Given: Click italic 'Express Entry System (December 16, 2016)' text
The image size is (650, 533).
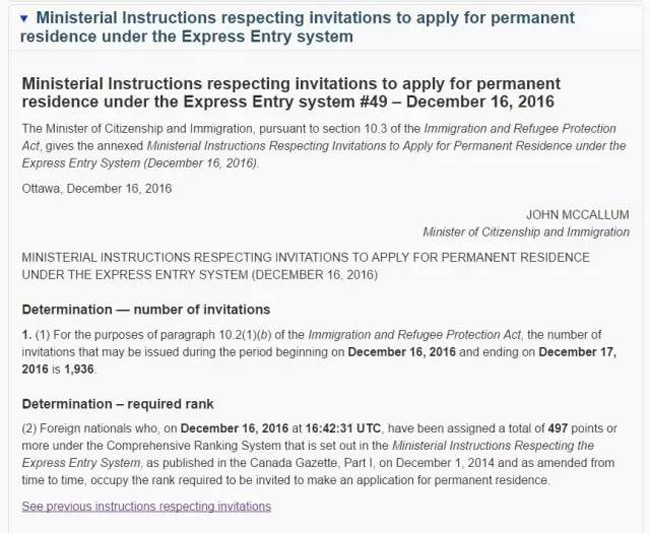Looking at the screenshot, I should pos(140,163).
